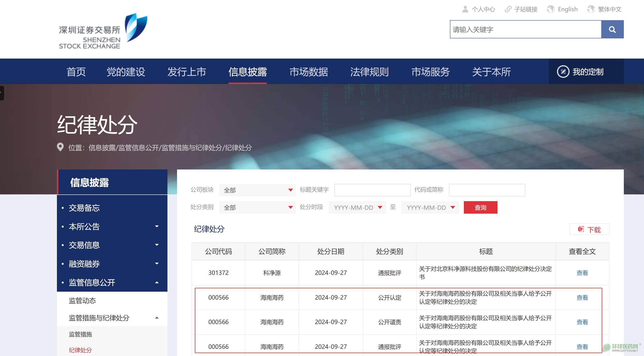Open the start date YYYY-MM-DD picker
This screenshot has width=644, height=356.
tap(357, 207)
